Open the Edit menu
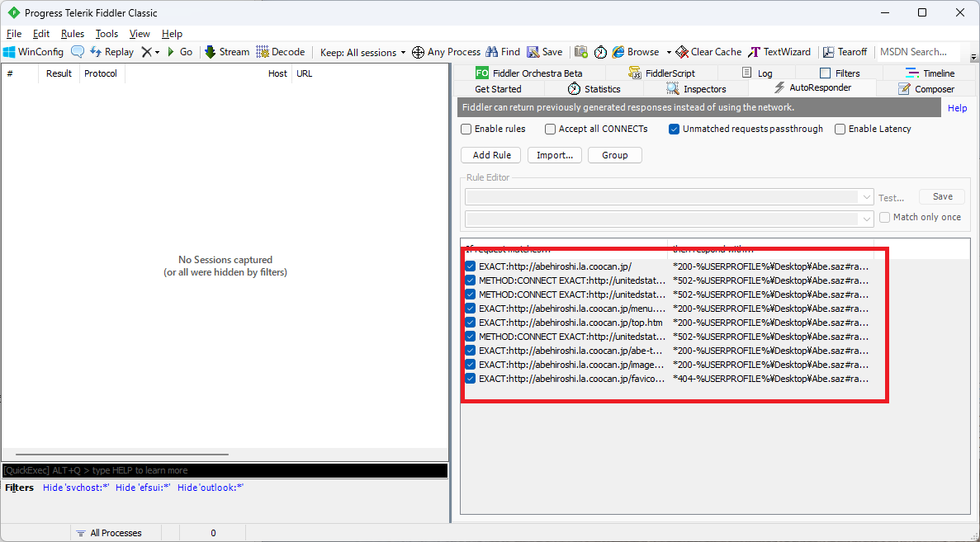 pos(41,34)
